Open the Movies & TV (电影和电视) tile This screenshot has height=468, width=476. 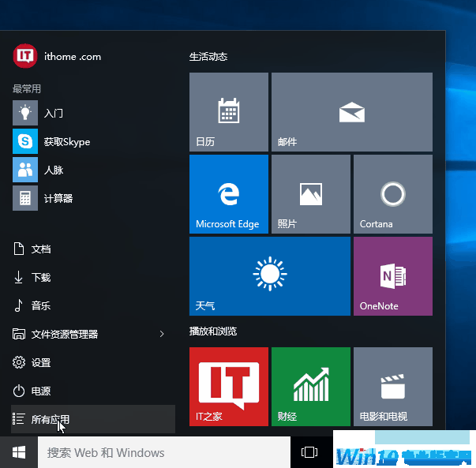[x=392, y=387]
